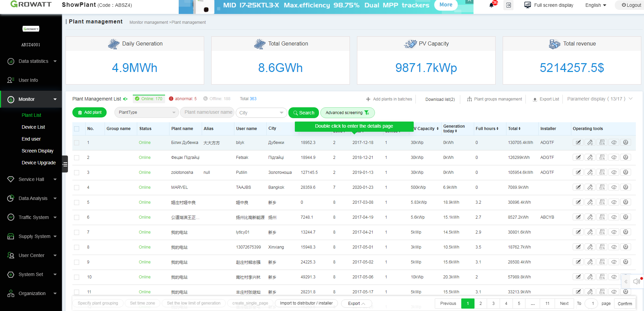This screenshot has width=644, height=311.
Task: Expand the English language selector
Action: point(595,5)
